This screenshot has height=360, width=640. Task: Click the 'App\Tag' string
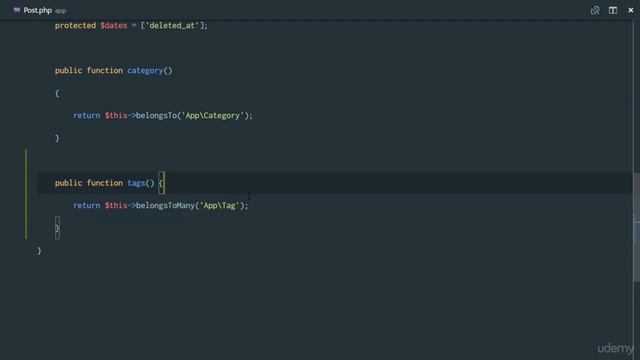coord(220,205)
